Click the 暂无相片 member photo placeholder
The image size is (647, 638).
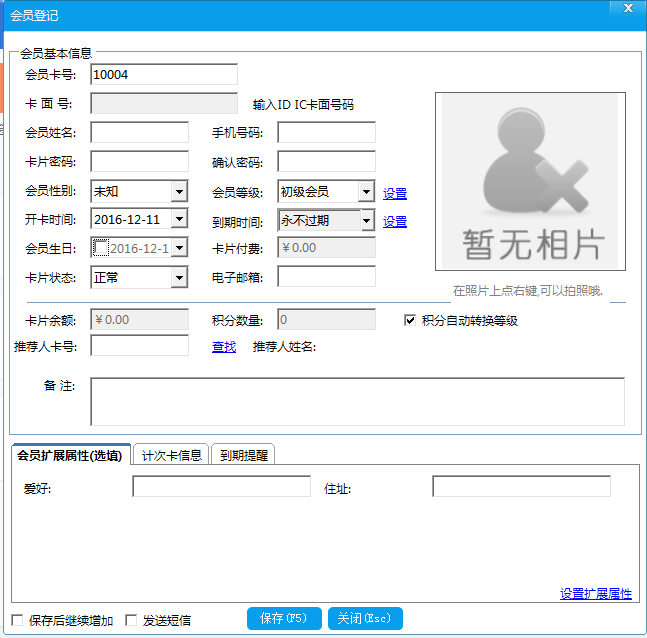pos(530,182)
